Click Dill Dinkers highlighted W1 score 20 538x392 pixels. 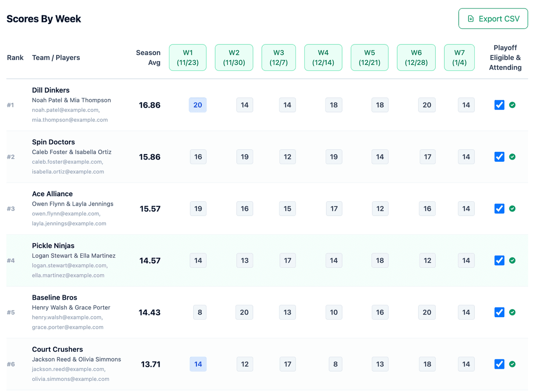[198, 105]
